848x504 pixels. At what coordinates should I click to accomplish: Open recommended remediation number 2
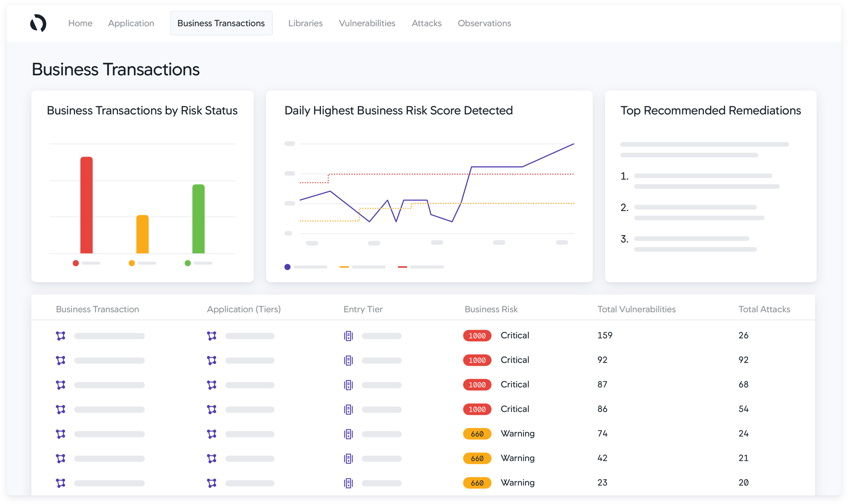692,212
